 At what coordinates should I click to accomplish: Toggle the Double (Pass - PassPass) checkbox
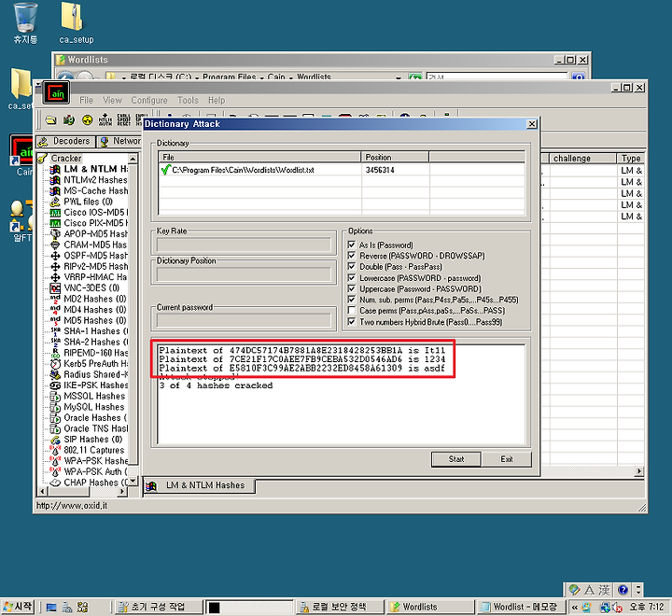pos(352,267)
